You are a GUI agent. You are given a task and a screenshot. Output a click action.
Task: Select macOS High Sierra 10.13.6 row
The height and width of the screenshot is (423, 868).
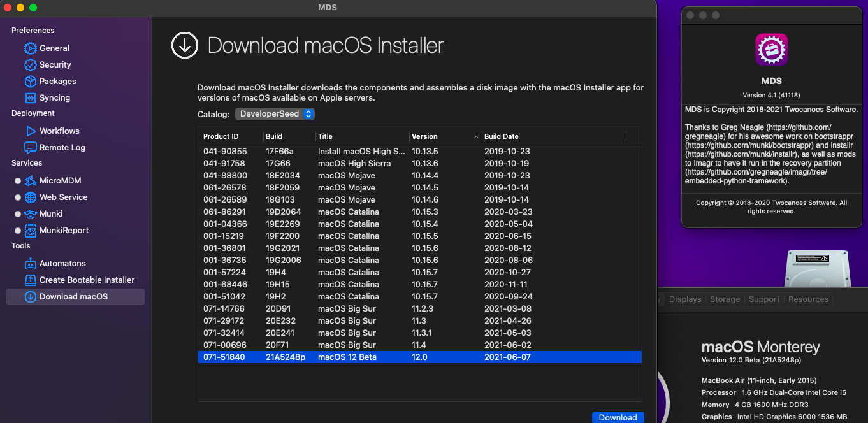point(420,163)
